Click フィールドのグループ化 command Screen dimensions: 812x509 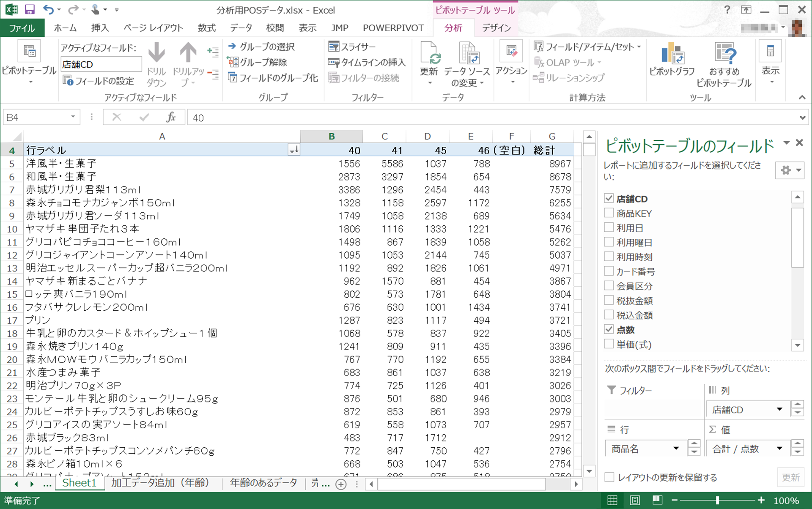pyautogui.click(x=273, y=78)
